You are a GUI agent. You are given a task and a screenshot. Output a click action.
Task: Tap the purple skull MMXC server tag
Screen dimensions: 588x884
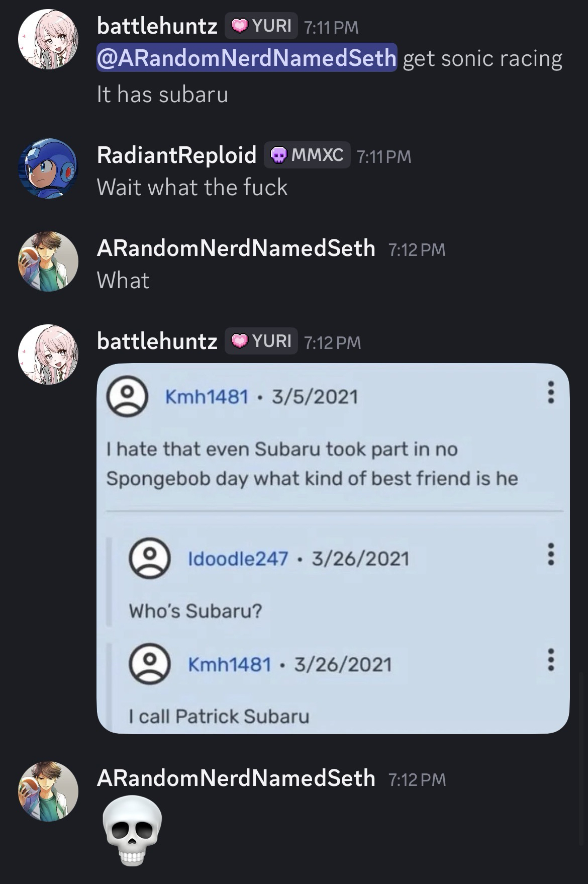[x=307, y=155]
